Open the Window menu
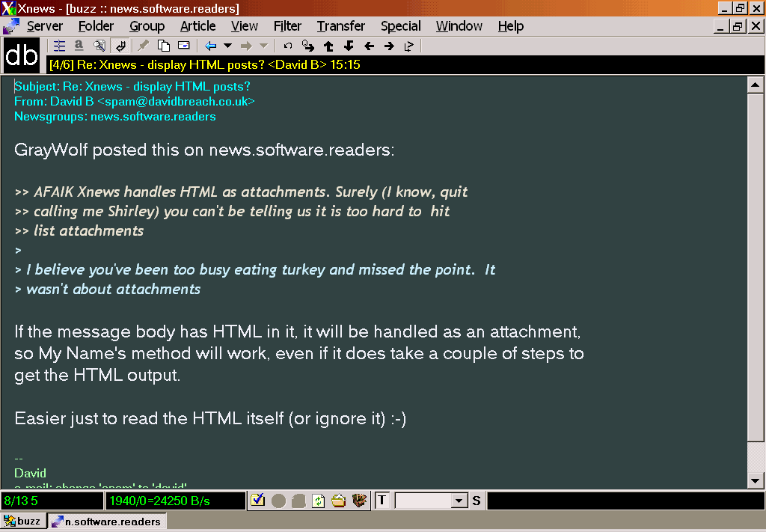Image resolution: width=766 pixels, height=532 pixels. [x=459, y=26]
